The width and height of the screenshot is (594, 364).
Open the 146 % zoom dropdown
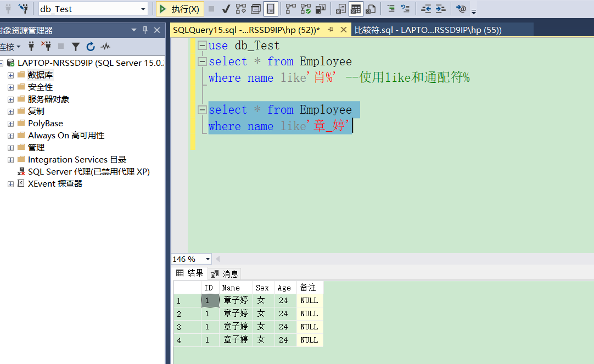coord(208,259)
